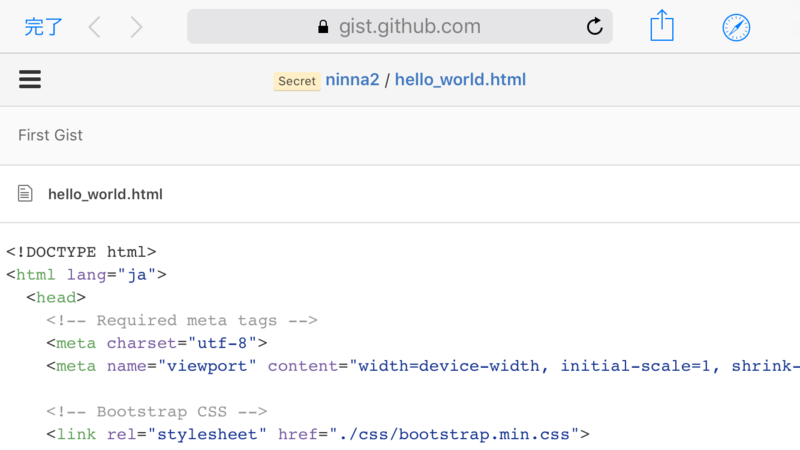The height and width of the screenshot is (450, 800).
Task: Click the link rel="stylesheet" line
Action: [318, 434]
